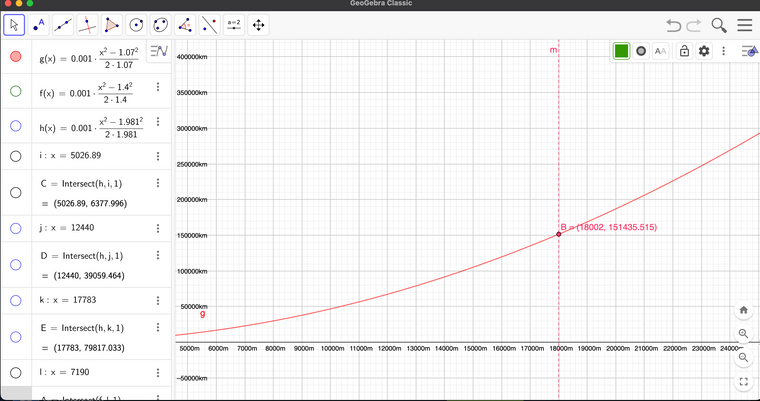
Task: Click the green color swatch
Action: pos(621,51)
